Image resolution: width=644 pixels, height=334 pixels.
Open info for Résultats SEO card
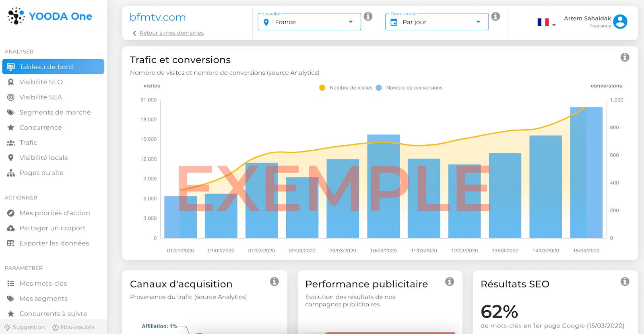625,282
